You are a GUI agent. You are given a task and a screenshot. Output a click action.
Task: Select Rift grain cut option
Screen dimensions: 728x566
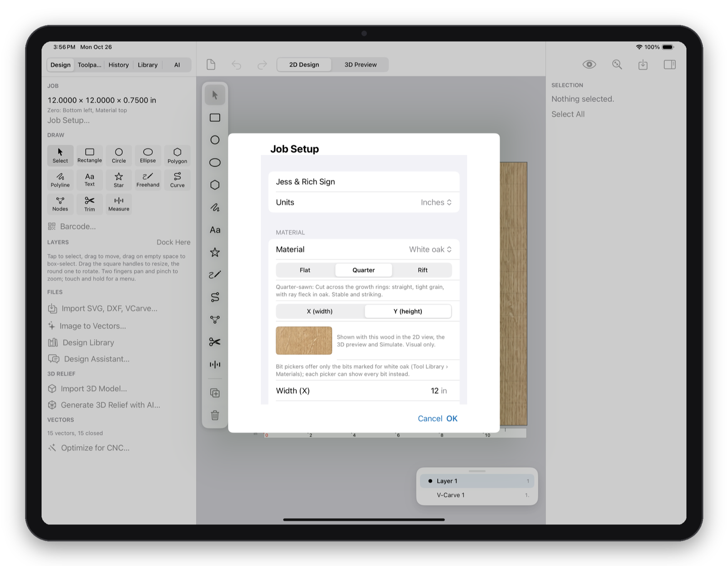point(423,270)
